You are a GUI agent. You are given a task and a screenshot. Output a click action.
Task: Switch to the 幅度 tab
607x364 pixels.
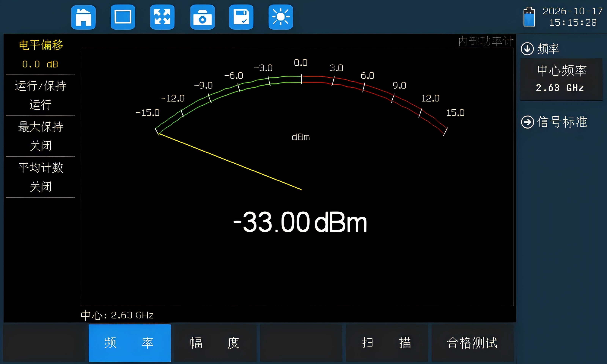click(x=215, y=343)
